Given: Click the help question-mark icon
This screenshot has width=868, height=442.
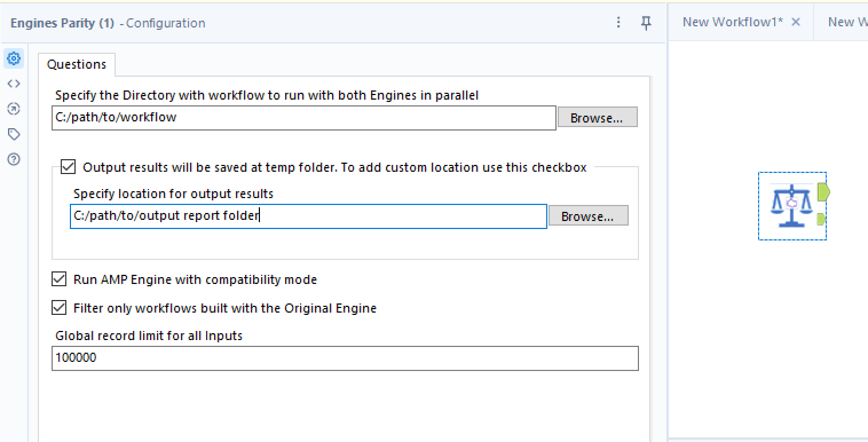Looking at the screenshot, I should 14,159.
